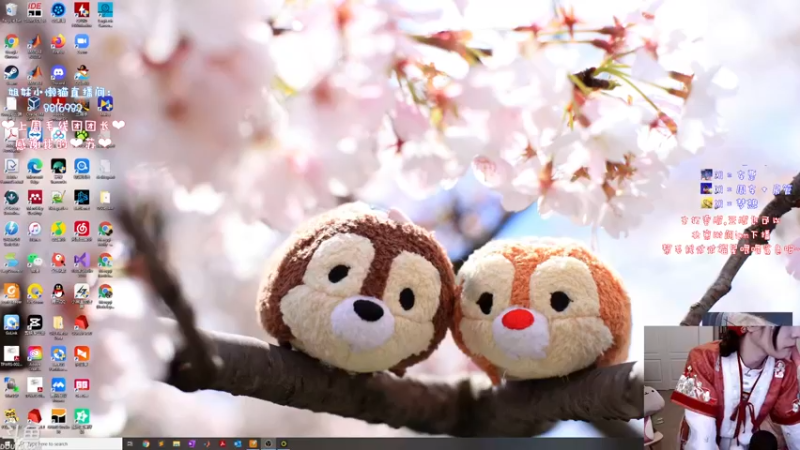Switch to OBS on the taskbar

click(x=268, y=444)
